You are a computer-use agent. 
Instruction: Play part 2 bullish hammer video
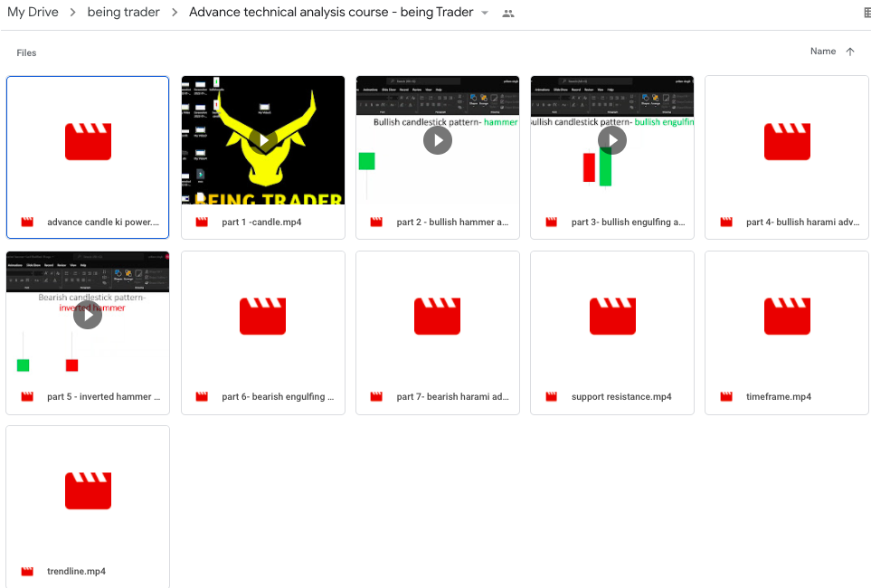438,140
